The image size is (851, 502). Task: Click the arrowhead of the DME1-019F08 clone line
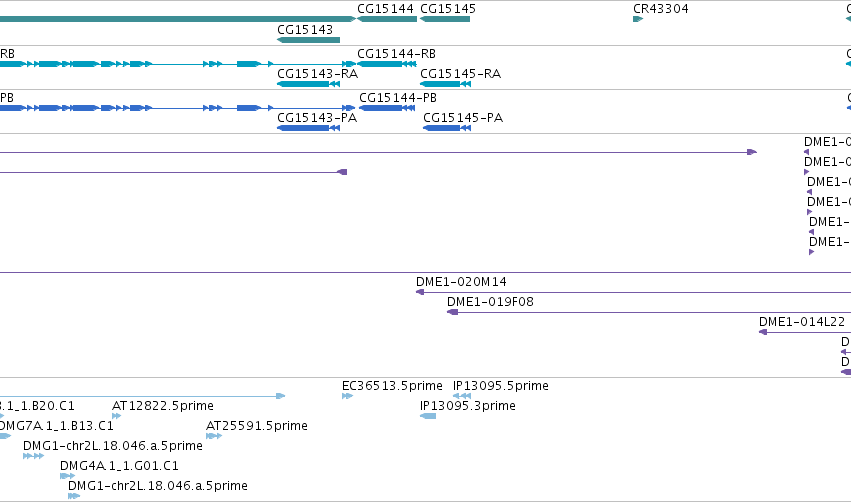tap(452, 312)
